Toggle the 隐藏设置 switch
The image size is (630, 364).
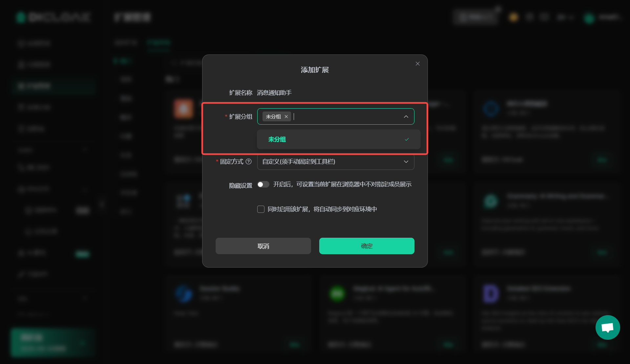point(263,185)
